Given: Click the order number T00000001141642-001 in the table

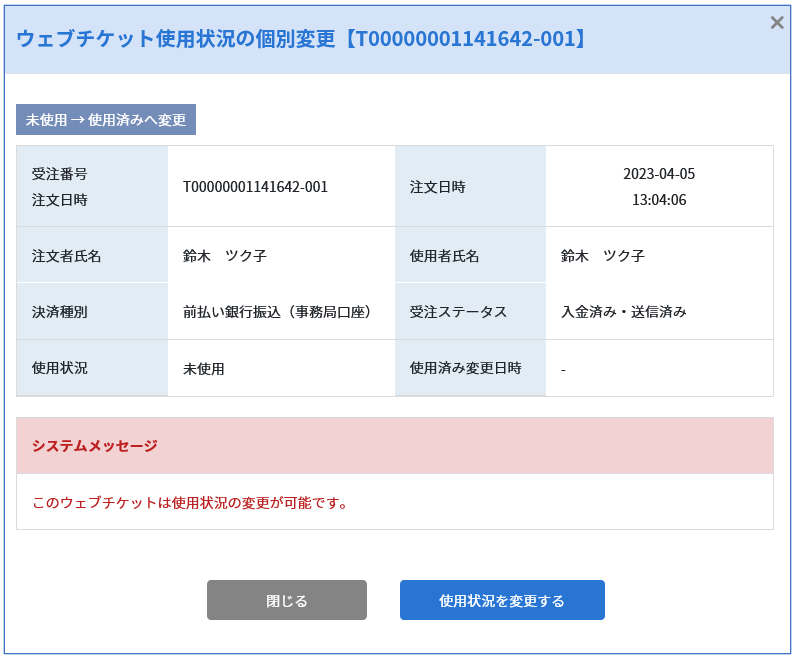Looking at the screenshot, I should (255, 187).
